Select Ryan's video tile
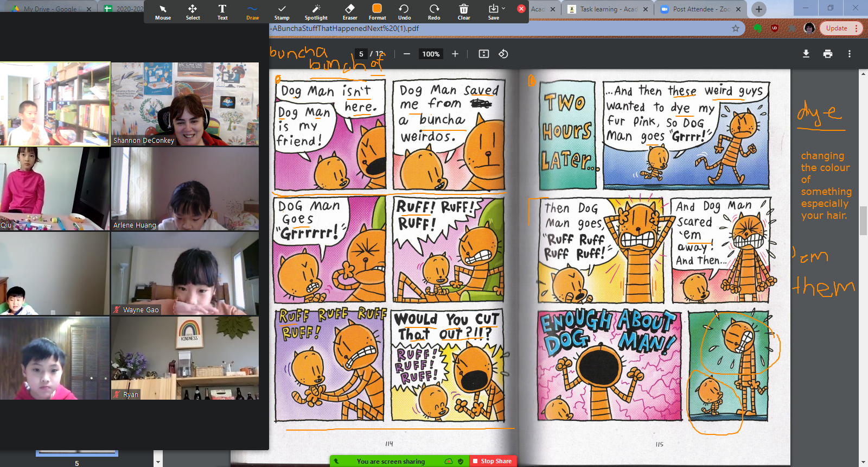This screenshot has width=868, height=467. pyautogui.click(x=185, y=358)
